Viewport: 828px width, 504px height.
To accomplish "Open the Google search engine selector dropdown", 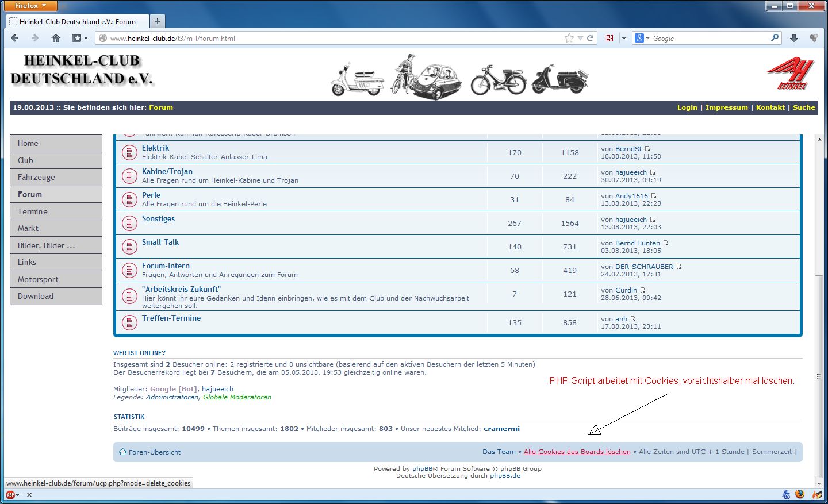I will 642,38.
